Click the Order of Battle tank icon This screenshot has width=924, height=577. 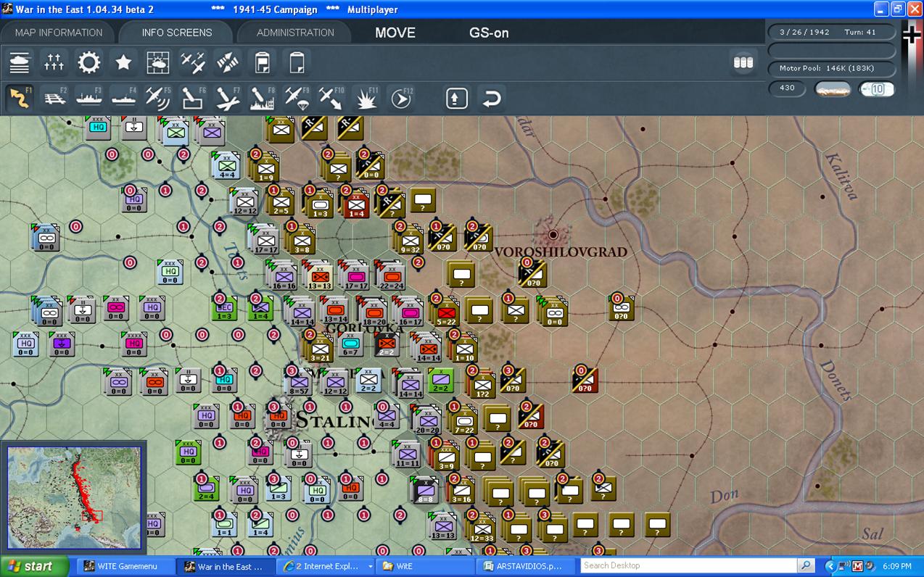20,63
